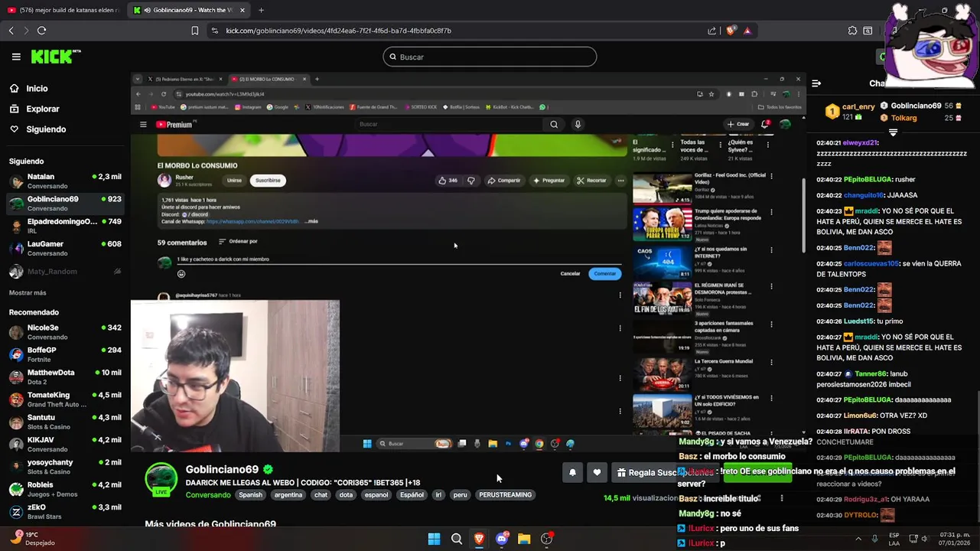This screenshot has width=980, height=551.
Task: Open Windows taskbar search magnifier
Action: (x=457, y=539)
